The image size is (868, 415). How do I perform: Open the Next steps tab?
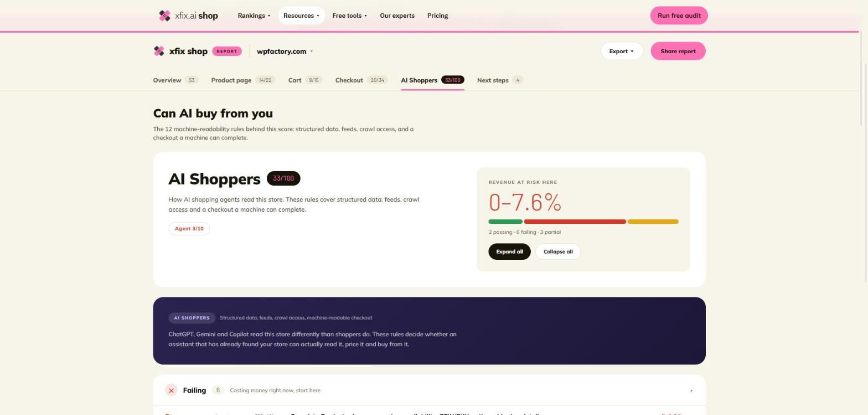click(500, 80)
